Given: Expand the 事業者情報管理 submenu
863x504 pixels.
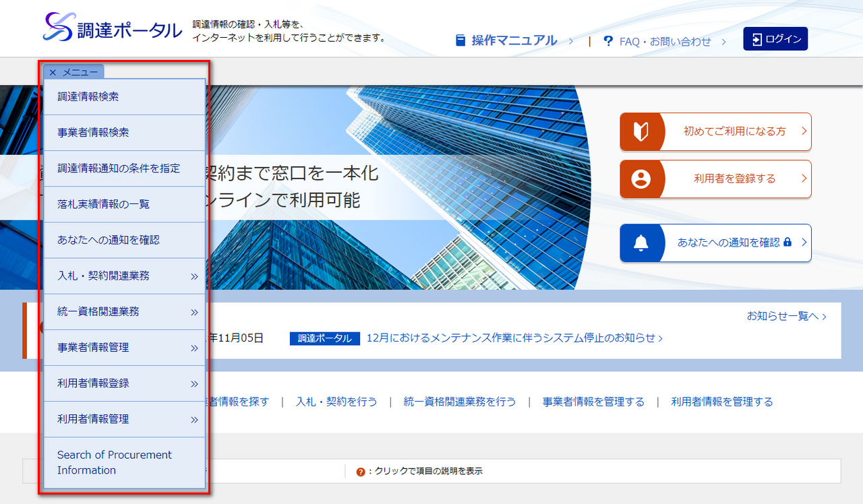Looking at the screenshot, I should (194, 348).
